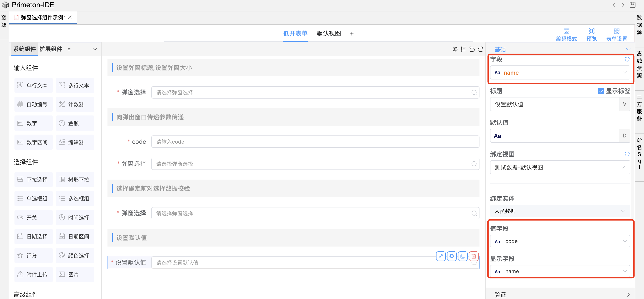Click the 预览 preview button
Screen dimensions: 644x299
tap(591, 34)
